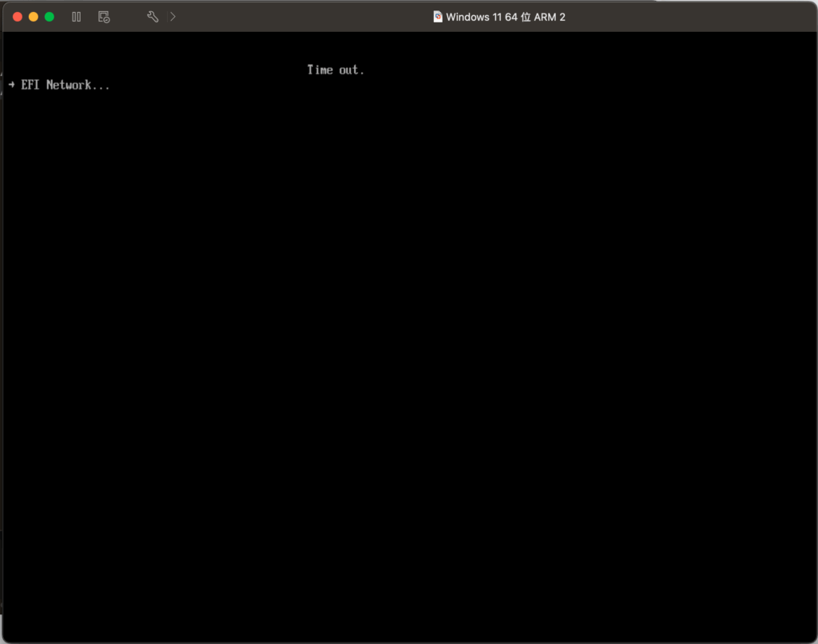The width and height of the screenshot is (818, 644).
Task: Select the EFI Network boot entry
Action: coord(66,85)
